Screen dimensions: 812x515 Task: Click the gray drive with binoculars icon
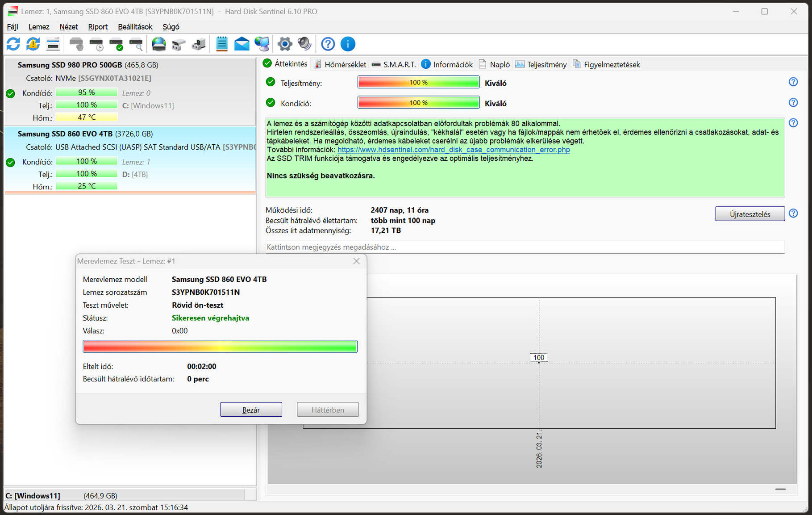point(179,44)
